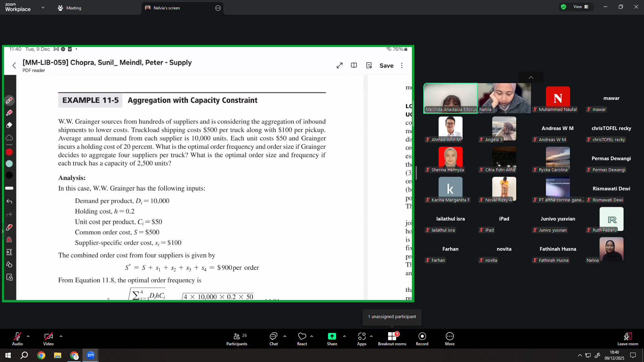The image size is (644, 362).
Task: Open the Windows Start menu
Action: 8,355
